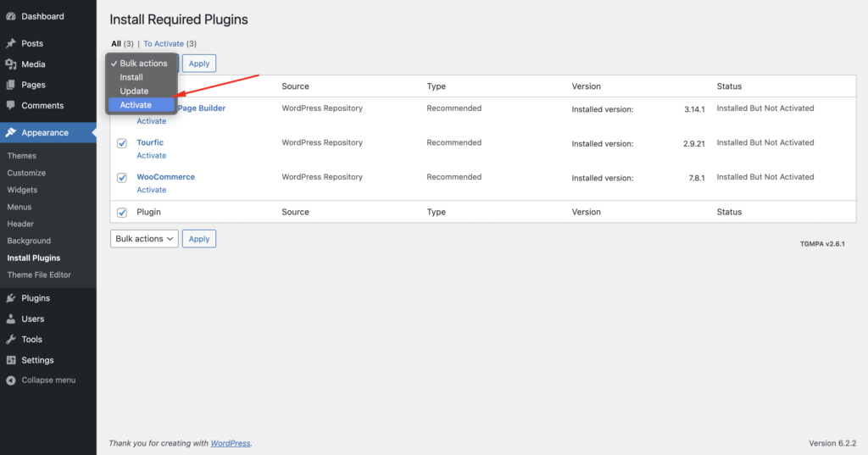Click the Version column header

[587, 86]
